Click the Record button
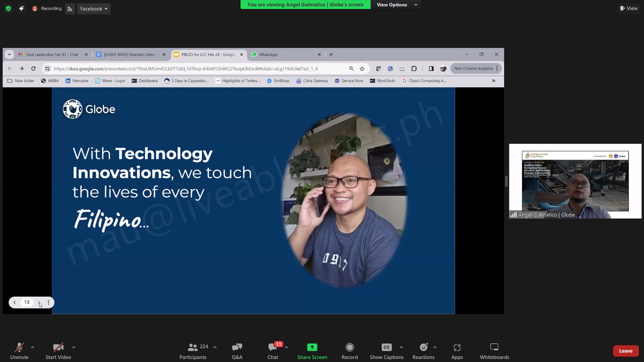 (350, 351)
